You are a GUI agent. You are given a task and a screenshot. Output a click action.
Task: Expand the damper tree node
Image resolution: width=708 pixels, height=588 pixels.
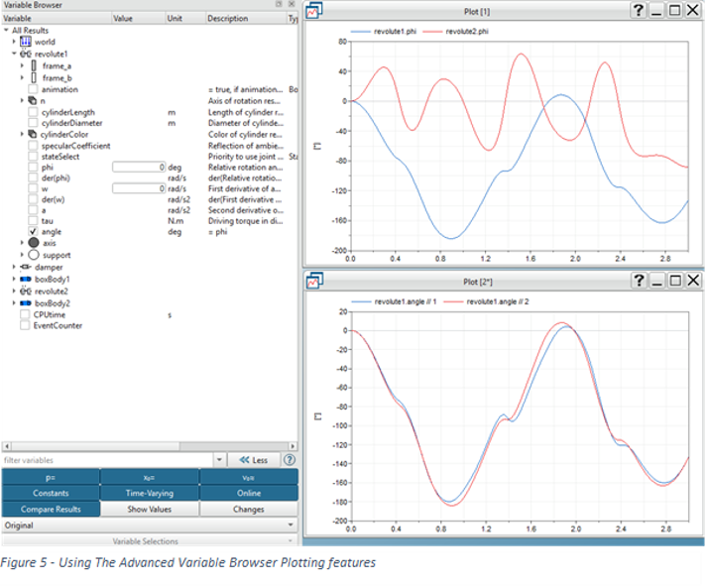click(x=14, y=267)
